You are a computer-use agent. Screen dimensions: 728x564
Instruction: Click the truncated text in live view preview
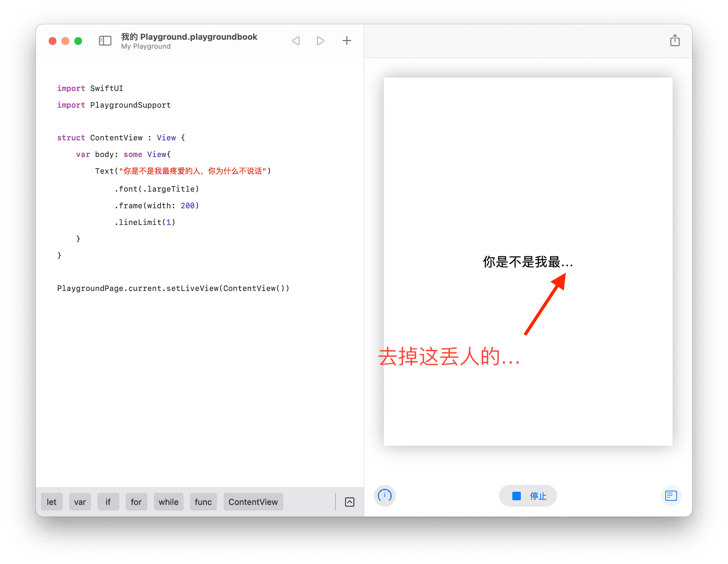click(x=527, y=263)
